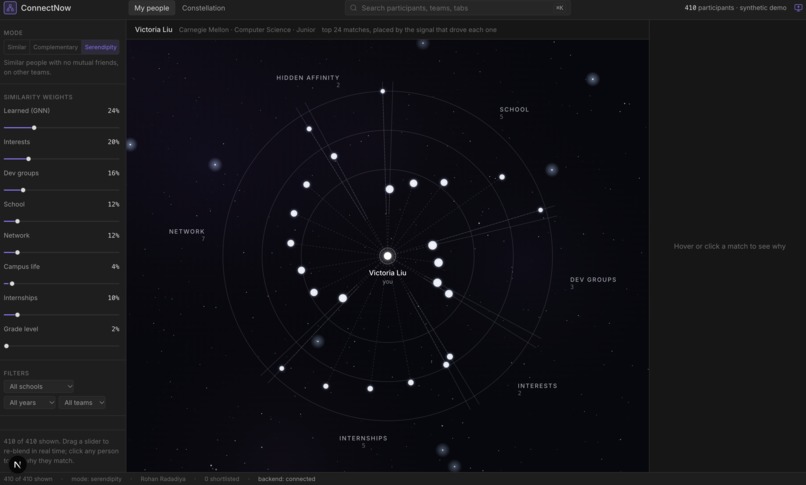Select the central Victoria Liu node
806x485 pixels.
coord(388,256)
